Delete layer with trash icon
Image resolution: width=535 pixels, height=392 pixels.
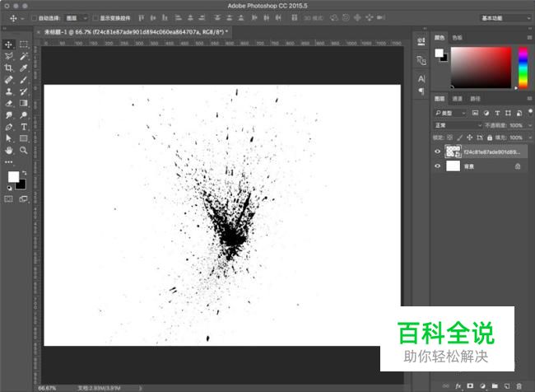tap(519, 386)
